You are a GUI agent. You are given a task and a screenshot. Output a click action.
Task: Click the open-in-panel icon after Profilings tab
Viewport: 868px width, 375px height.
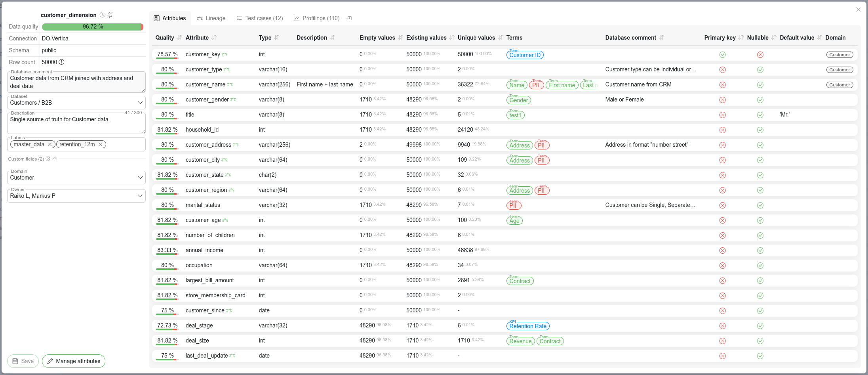349,19
